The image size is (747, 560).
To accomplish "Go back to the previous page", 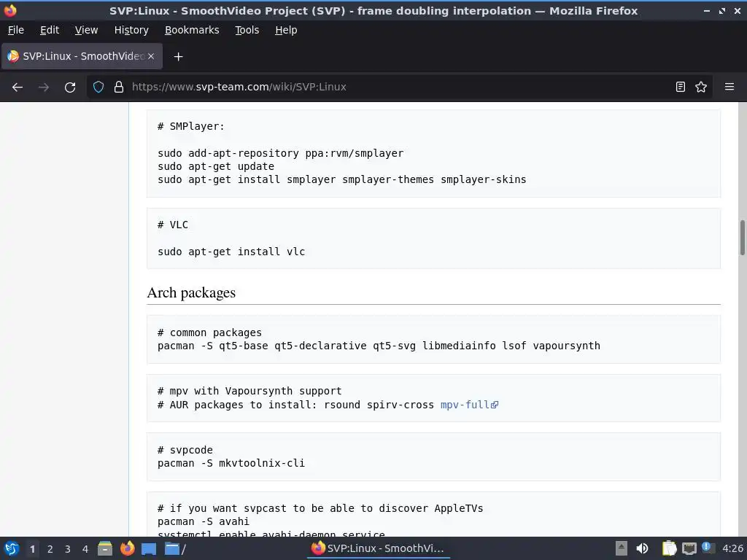I will pyautogui.click(x=18, y=87).
